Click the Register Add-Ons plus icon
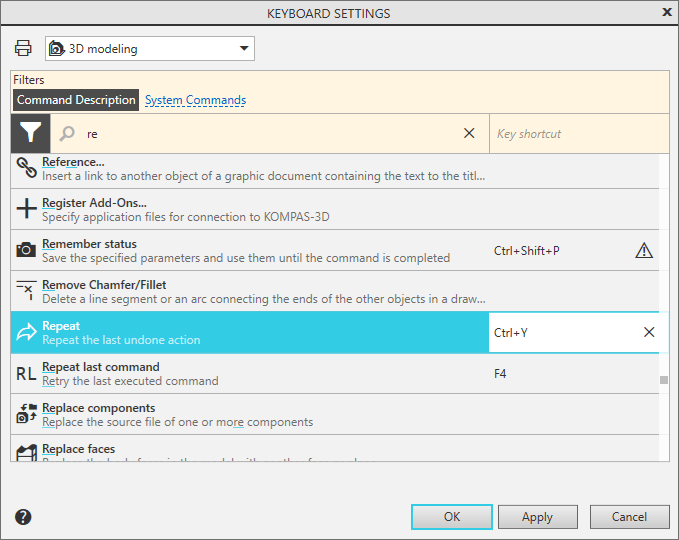The height and width of the screenshot is (540, 679). point(26,209)
